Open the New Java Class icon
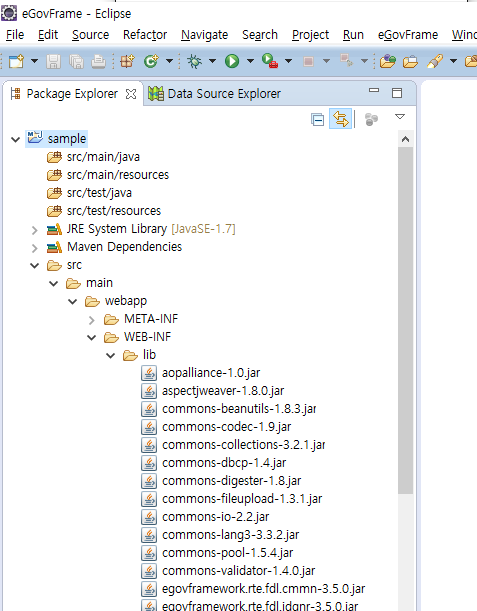The image size is (477, 611). pos(151,61)
